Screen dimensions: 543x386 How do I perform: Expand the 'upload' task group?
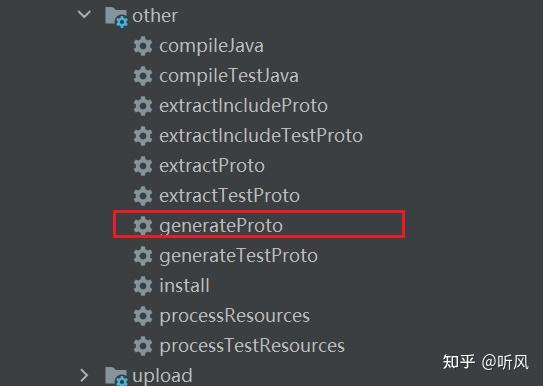coord(84,375)
